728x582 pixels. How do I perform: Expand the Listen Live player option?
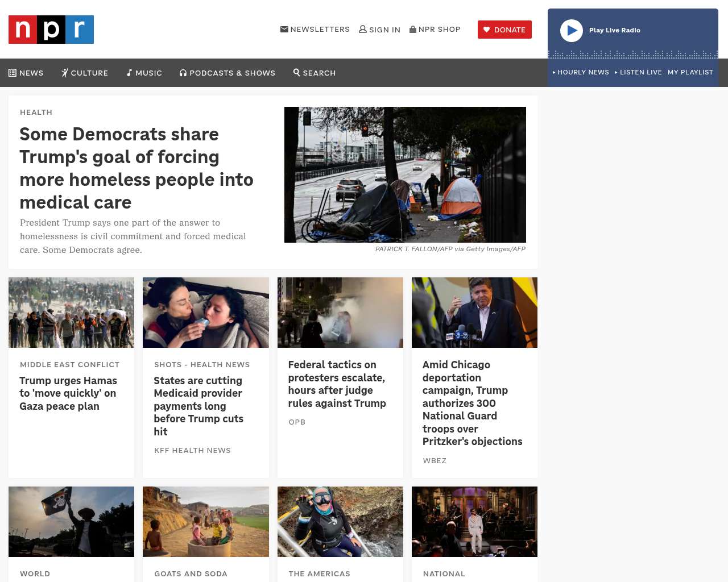coord(638,72)
